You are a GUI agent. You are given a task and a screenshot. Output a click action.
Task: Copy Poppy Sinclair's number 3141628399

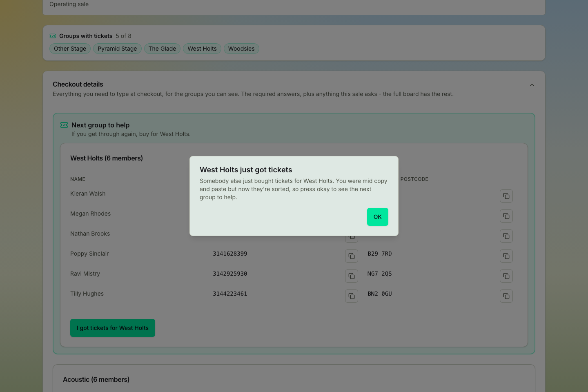(352, 256)
